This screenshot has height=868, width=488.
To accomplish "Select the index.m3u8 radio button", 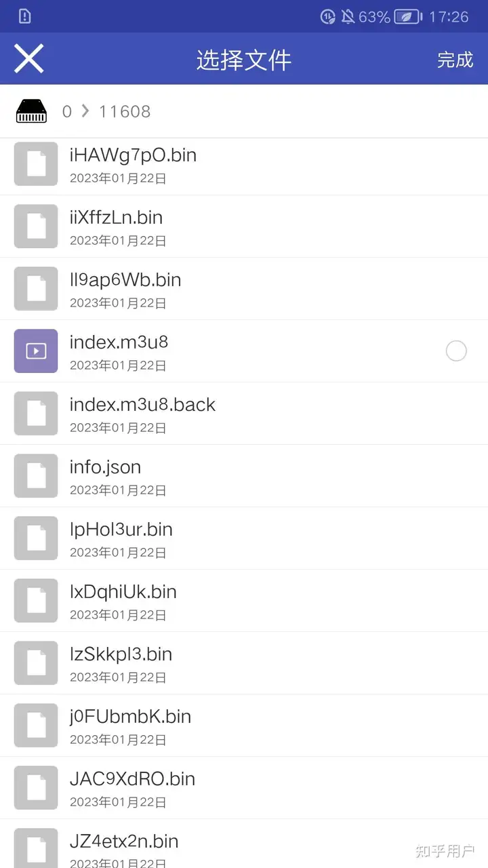I will coord(456,351).
